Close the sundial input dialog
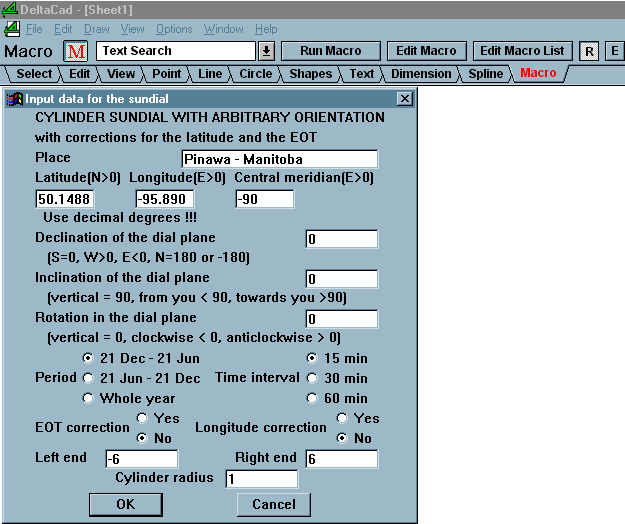This screenshot has width=625, height=524. tap(404, 99)
